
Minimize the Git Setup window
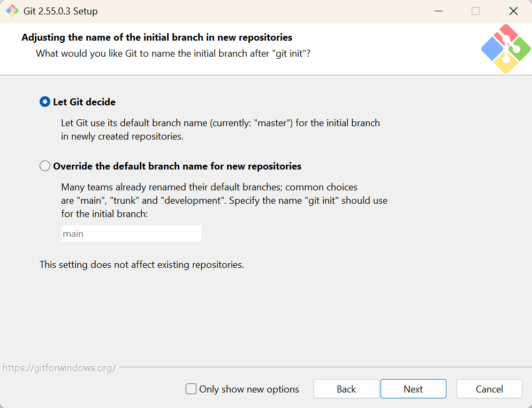(438, 11)
